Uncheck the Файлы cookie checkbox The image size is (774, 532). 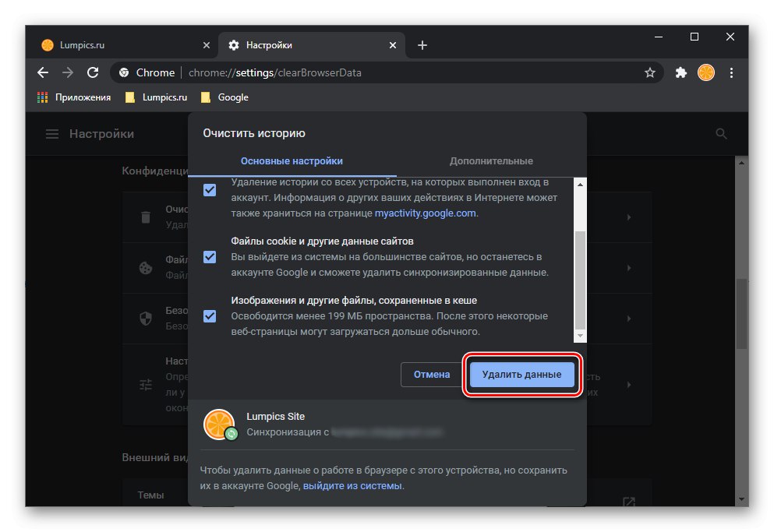pos(210,257)
